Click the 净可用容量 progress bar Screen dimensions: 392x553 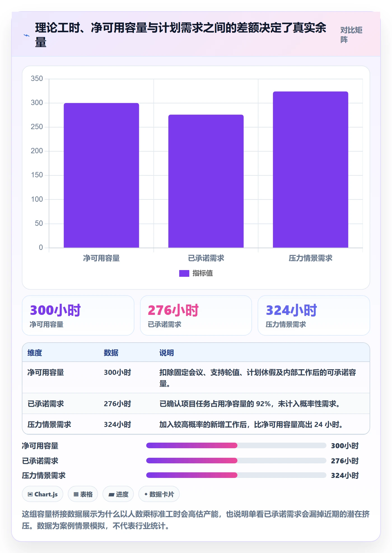point(236,445)
